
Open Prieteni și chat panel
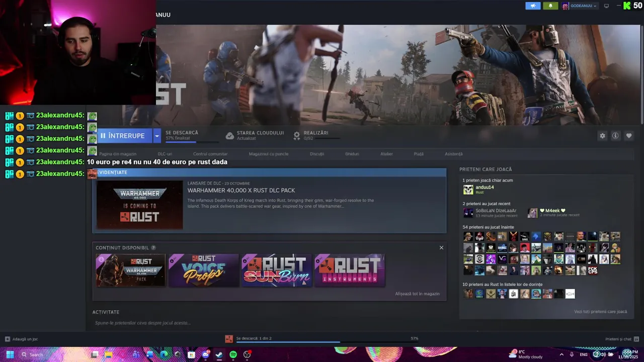click(622, 339)
